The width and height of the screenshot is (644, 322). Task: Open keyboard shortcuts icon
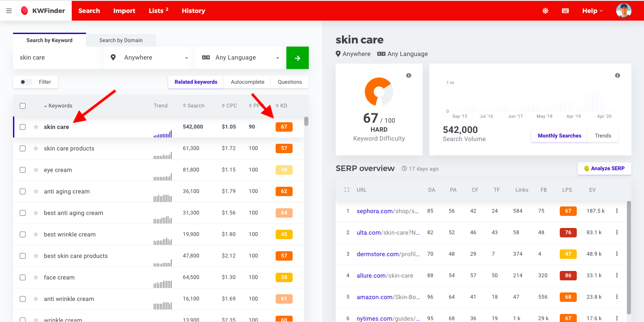[x=566, y=11]
